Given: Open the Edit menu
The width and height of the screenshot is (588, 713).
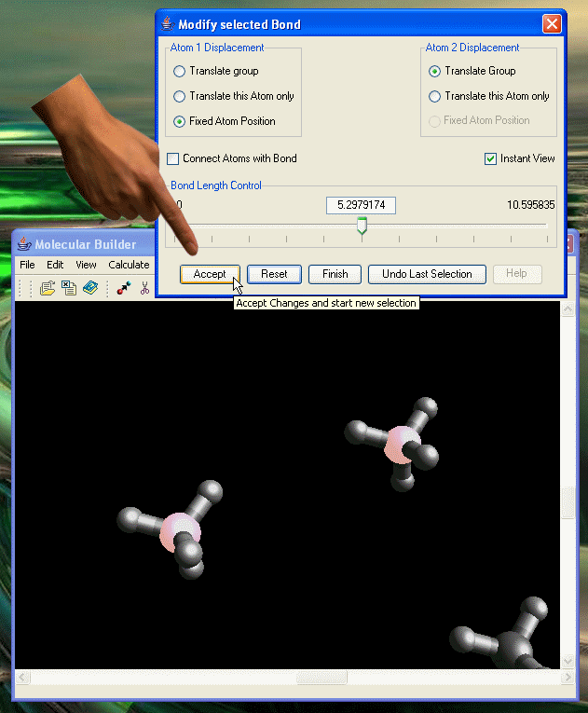Looking at the screenshot, I should coord(55,265).
